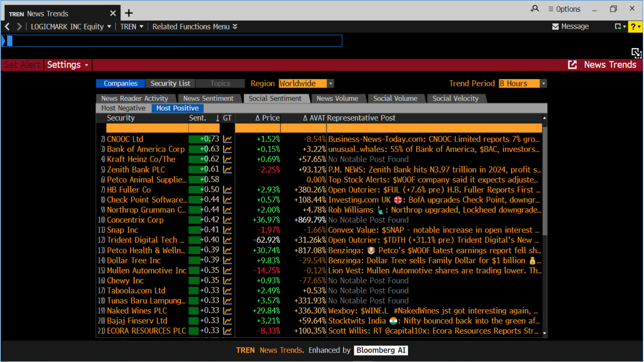
Task: Select the Topics view option
Action: tap(220, 83)
